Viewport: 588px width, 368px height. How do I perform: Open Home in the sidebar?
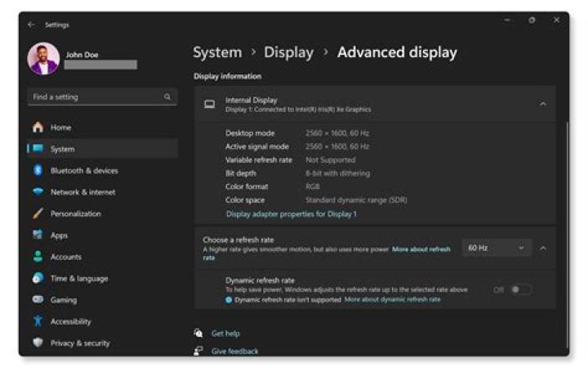click(102, 128)
